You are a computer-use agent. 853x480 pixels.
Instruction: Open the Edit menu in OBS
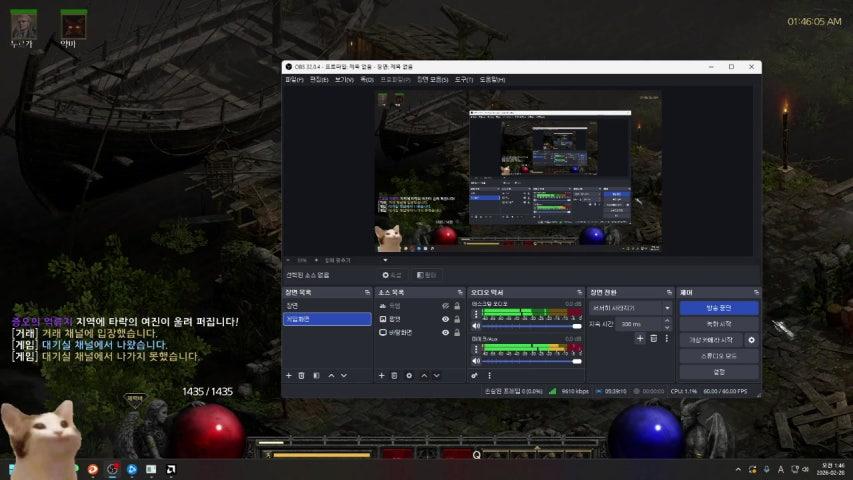(319, 79)
